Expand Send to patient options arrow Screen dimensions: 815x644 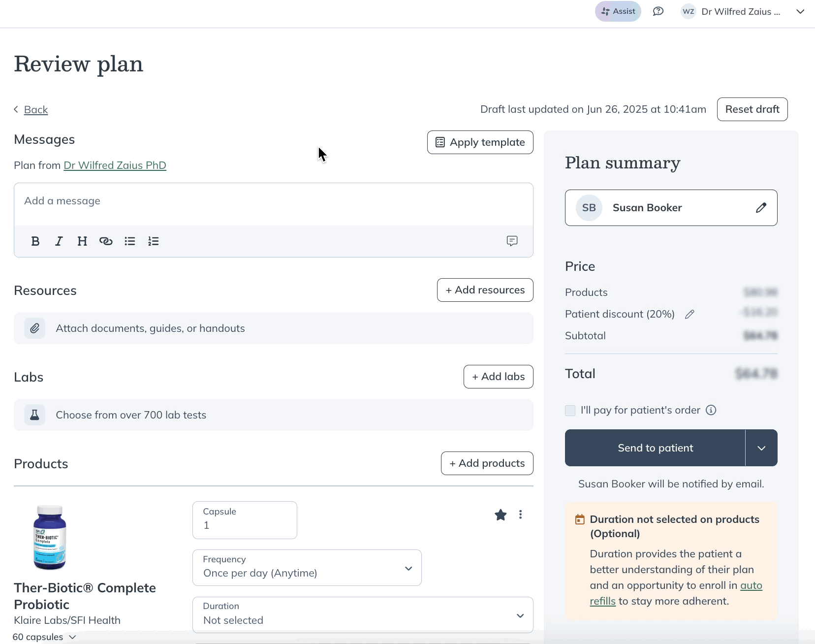pos(761,448)
